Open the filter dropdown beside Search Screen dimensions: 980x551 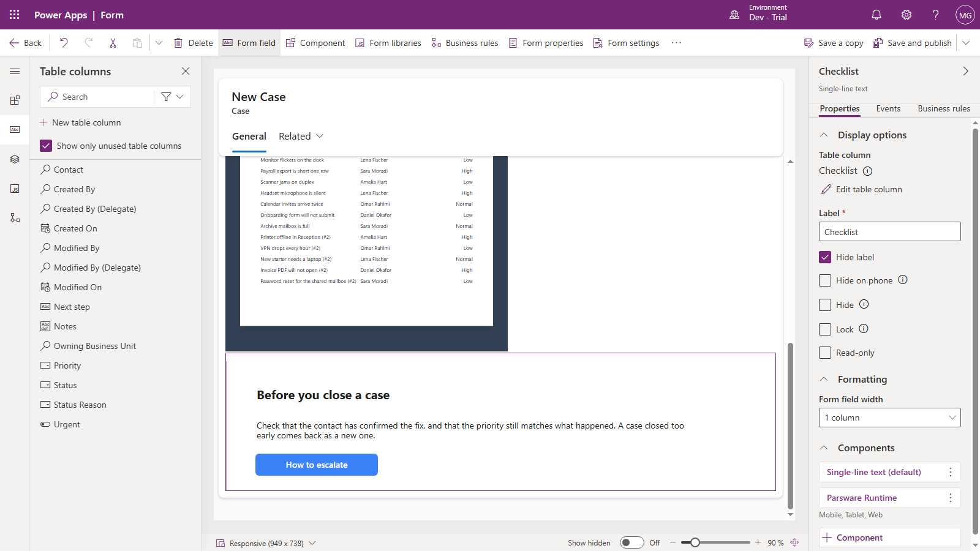(x=173, y=97)
